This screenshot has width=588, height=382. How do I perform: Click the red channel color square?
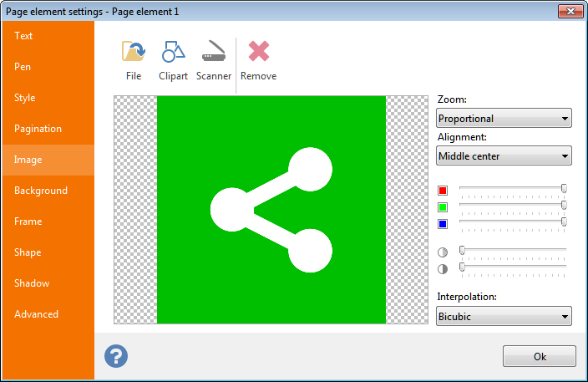point(443,190)
